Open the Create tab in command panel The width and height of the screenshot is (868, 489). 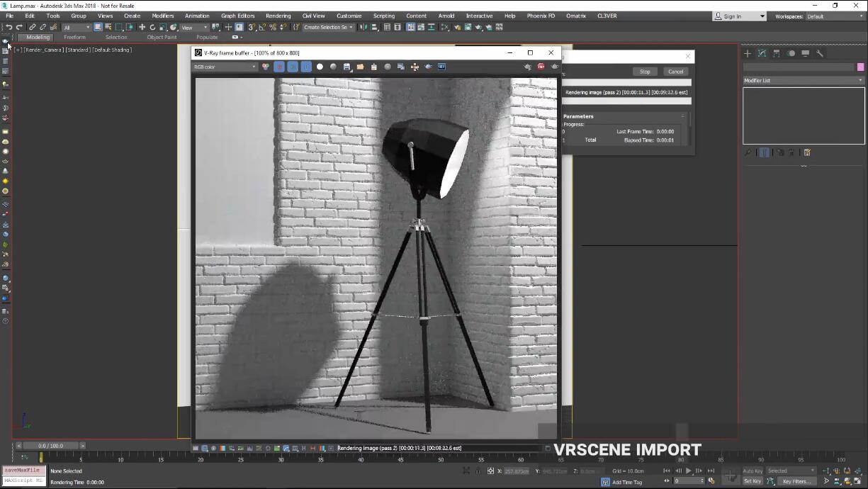click(x=747, y=53)
